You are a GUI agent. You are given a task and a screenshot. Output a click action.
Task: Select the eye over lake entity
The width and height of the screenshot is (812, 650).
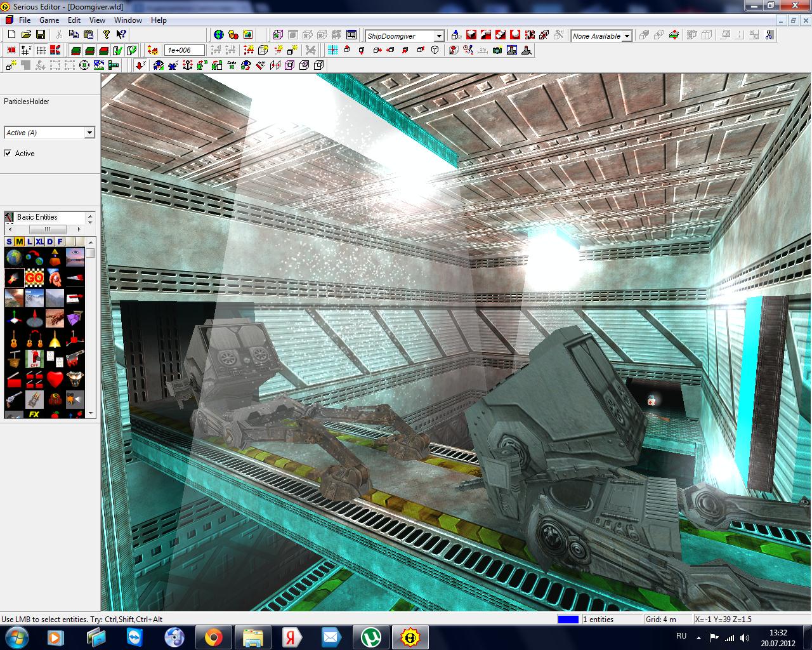point(75,257)
